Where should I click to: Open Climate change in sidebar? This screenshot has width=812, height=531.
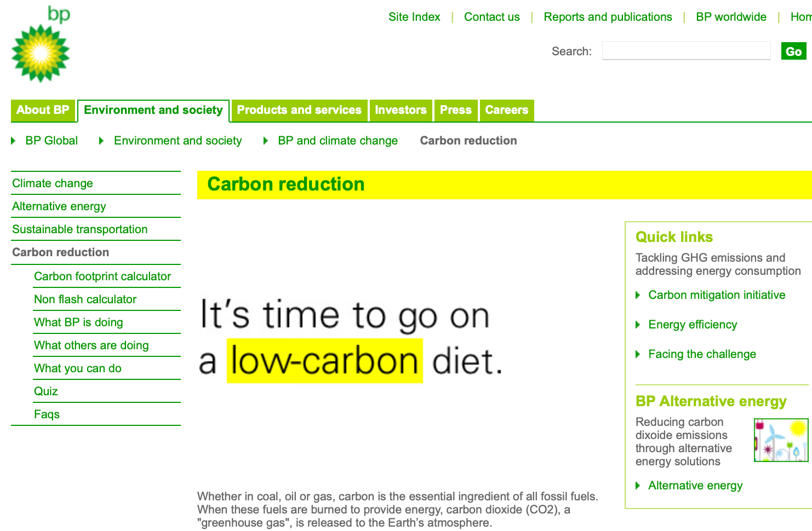point(53,183)
